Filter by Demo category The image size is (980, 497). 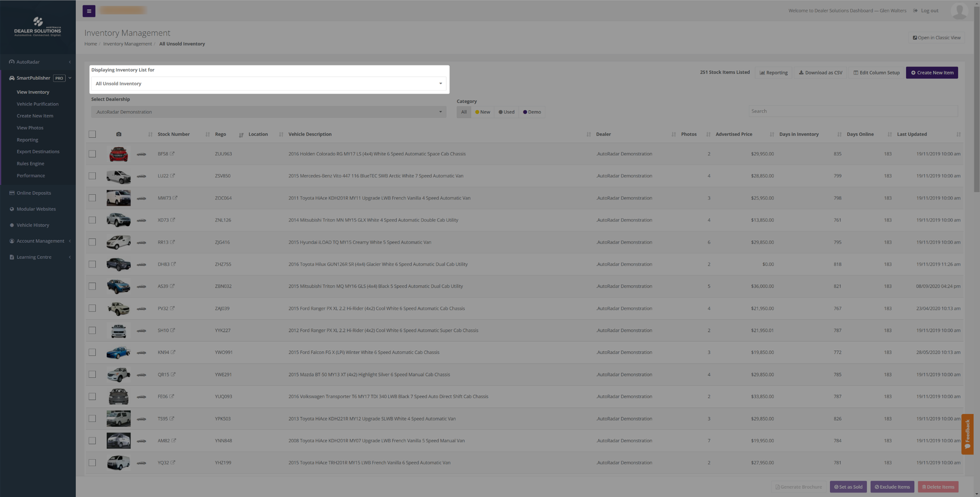(x=532, y=112)
